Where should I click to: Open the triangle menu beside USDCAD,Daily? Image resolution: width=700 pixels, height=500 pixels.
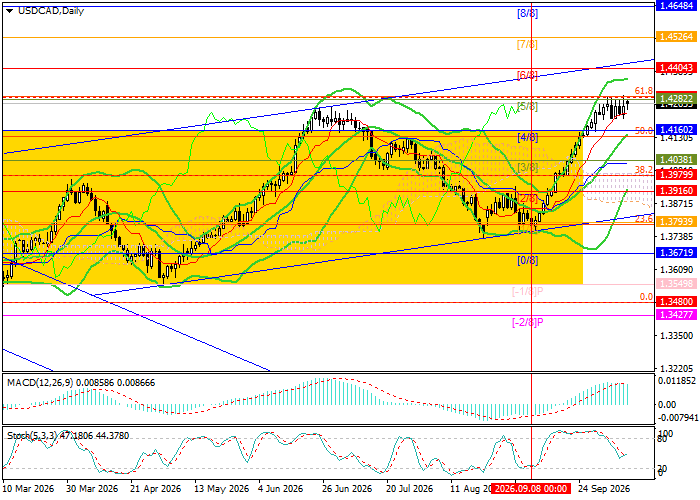click(x=9, y=11)
